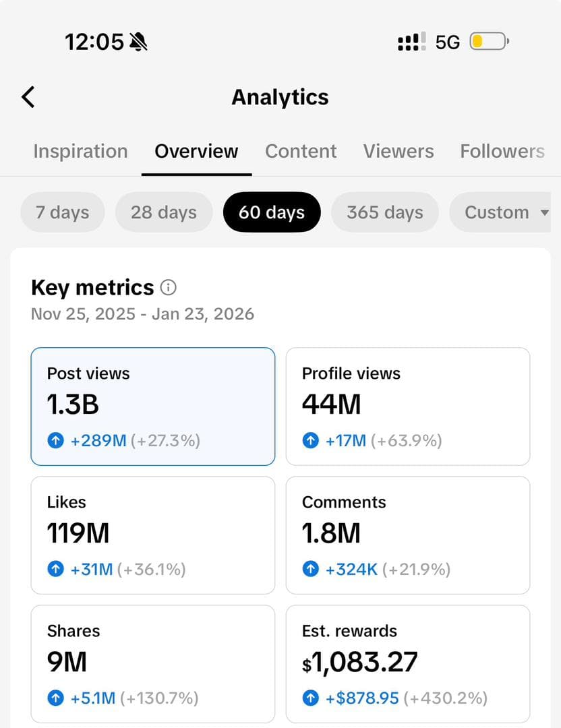Viewport: 561px width, 728px height.
Task: Tap the Analytics page title
Action: pyautogui.click(x=280, y=98)
